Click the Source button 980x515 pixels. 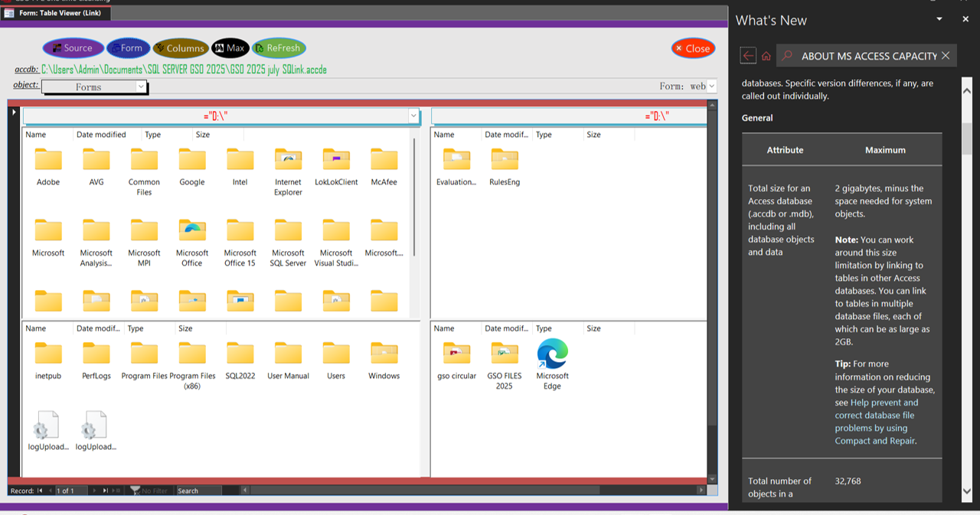pyautogui.click(x=73, y=48)
